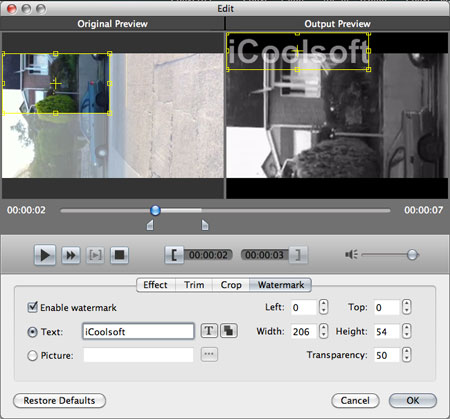Select the Picture radio button
This screenshot has width=450, height=419.
point(32,356)
